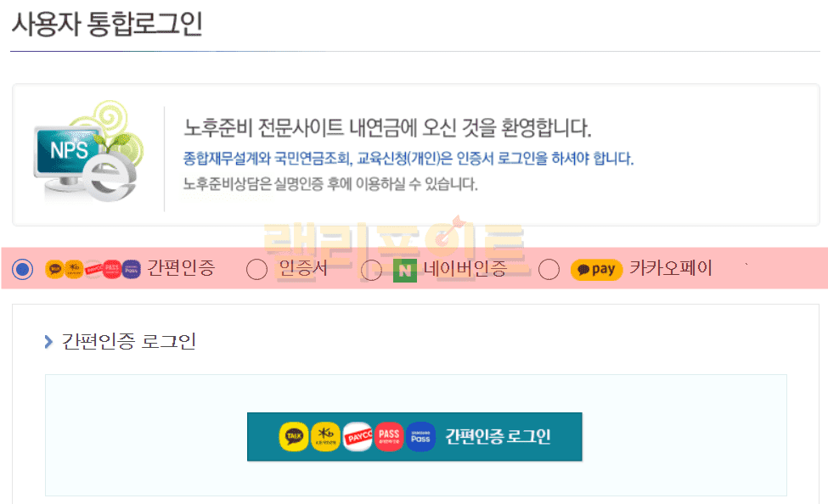Select the 인증서 radio button
The image size is (828, 504).
click(256, 270)
